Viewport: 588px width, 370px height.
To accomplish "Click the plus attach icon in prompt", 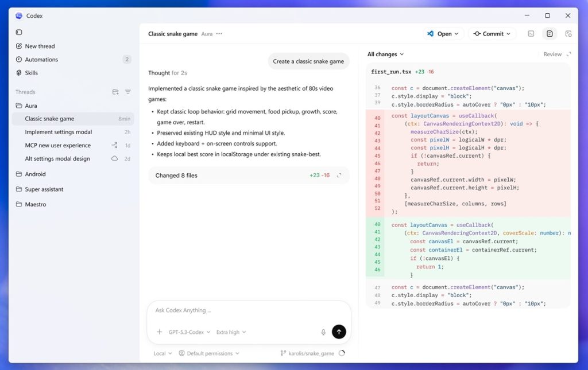I will 159,332.
